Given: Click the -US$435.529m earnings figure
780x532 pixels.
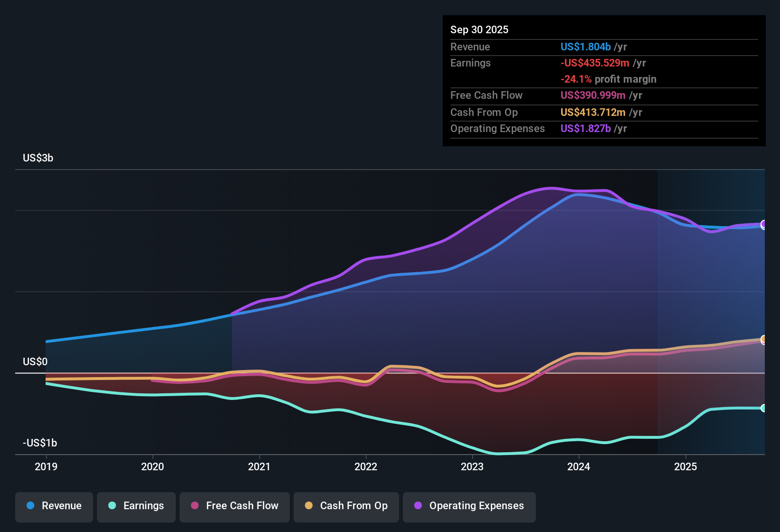Looking at the screenshot, I should click(x=594, y=63).
